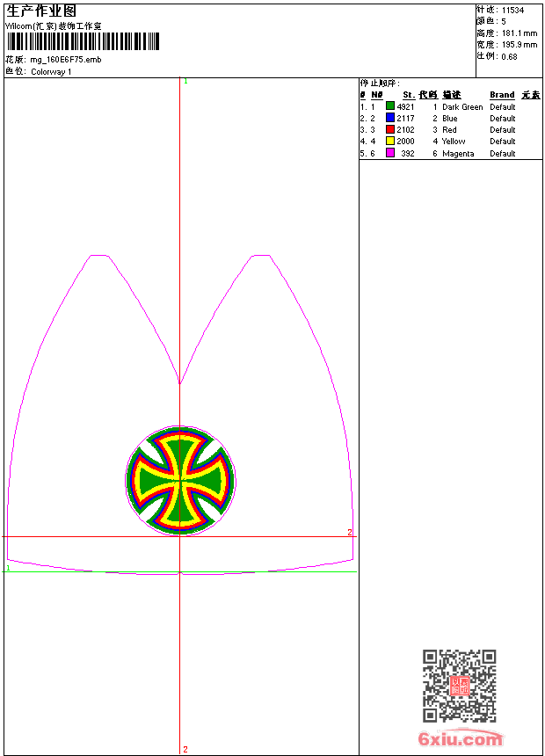Viewport: 545px width, 756px height.
Task: Click the 'St.' column header
Action: 408,95
